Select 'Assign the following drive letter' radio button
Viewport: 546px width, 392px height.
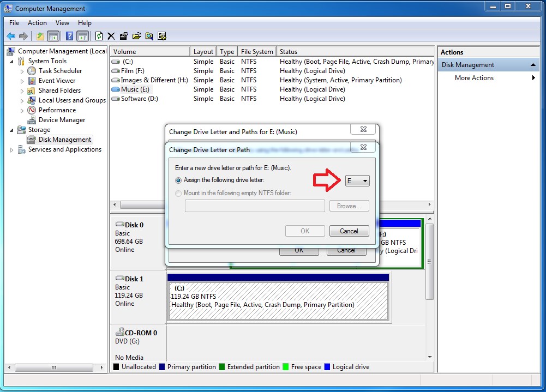tap(178, 180)
